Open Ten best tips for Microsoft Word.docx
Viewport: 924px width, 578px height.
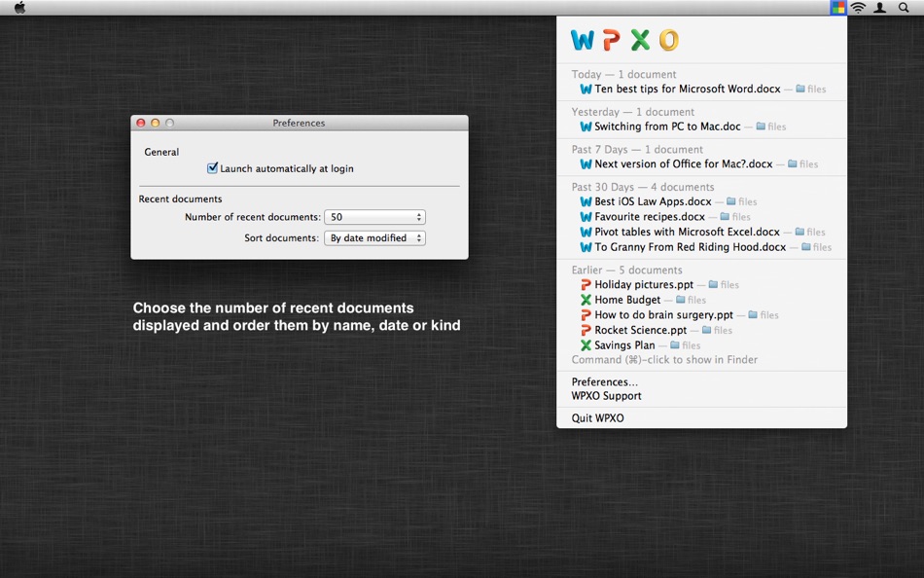click(687, 90)
